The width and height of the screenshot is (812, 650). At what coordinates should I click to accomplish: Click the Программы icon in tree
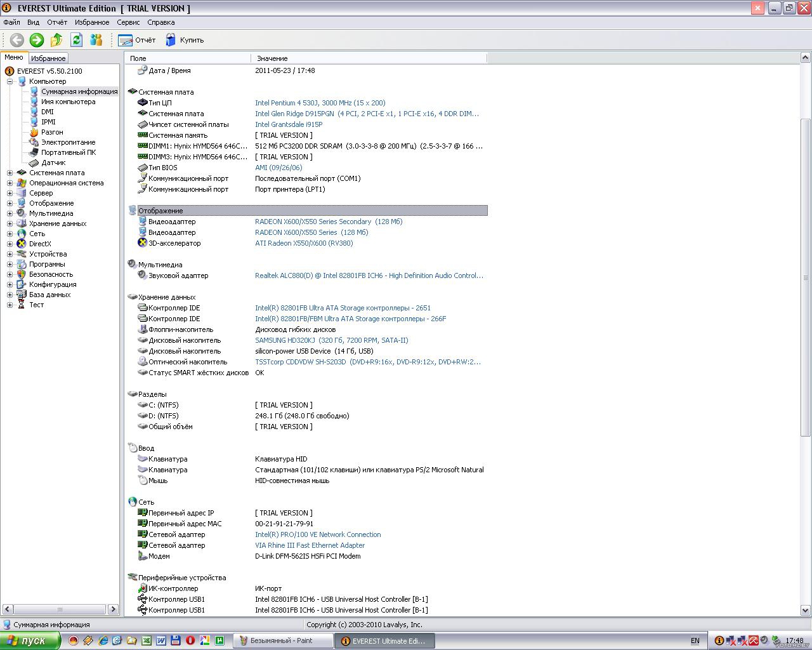pyautogui.click(x=22, y=264)
